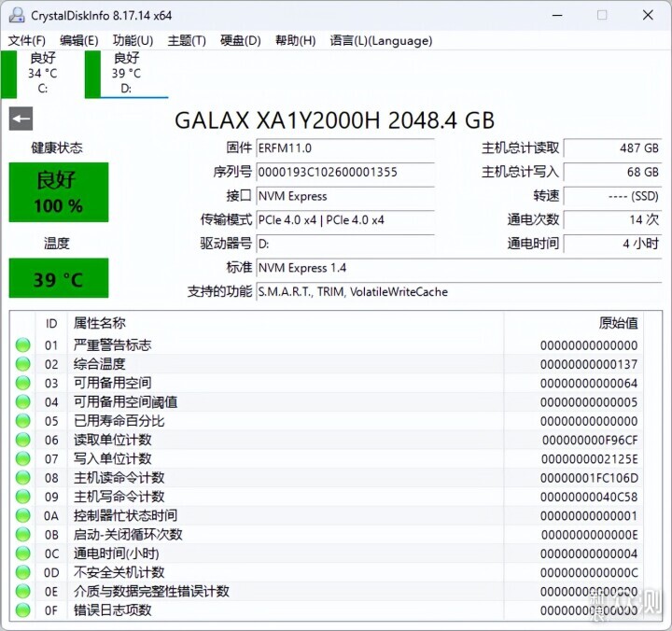
Task: Click the disk title GALAX XA1Y2000H 2048.4 GB
Action: coord(335,120)
